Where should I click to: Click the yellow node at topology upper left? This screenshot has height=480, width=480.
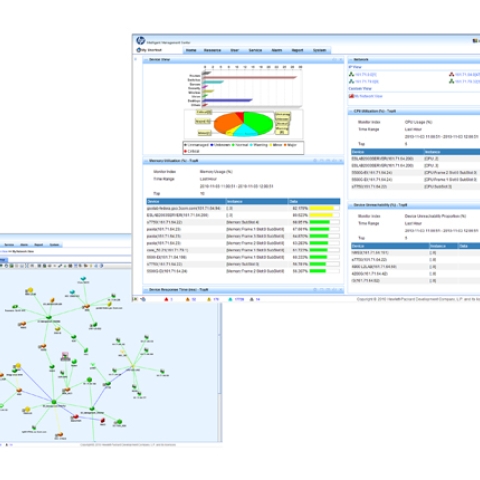(30, 290)
